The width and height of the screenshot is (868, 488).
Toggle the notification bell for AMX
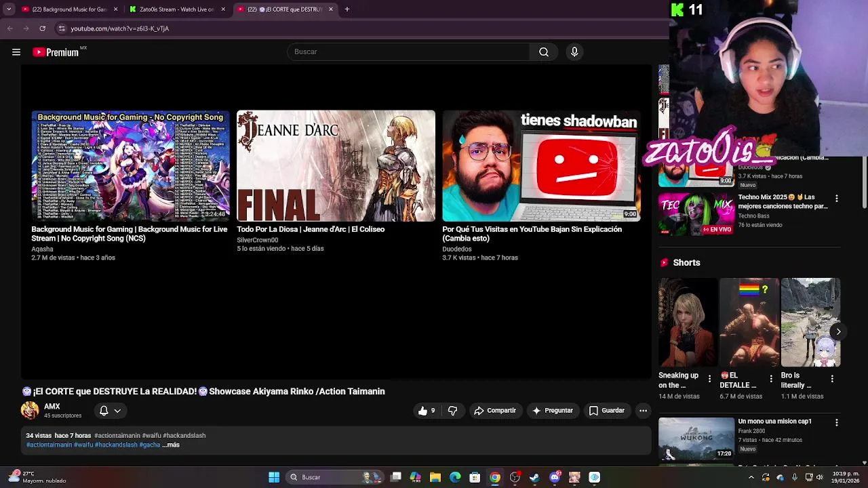104,410
